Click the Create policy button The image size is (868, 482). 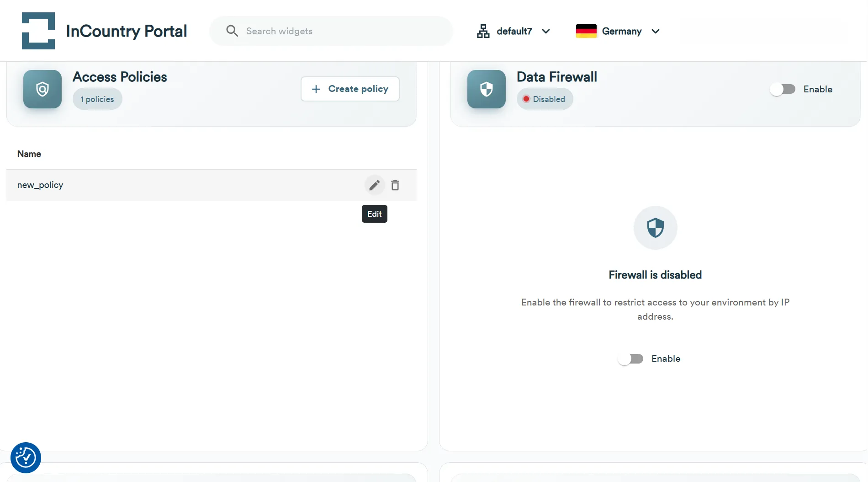pos(350,89)
